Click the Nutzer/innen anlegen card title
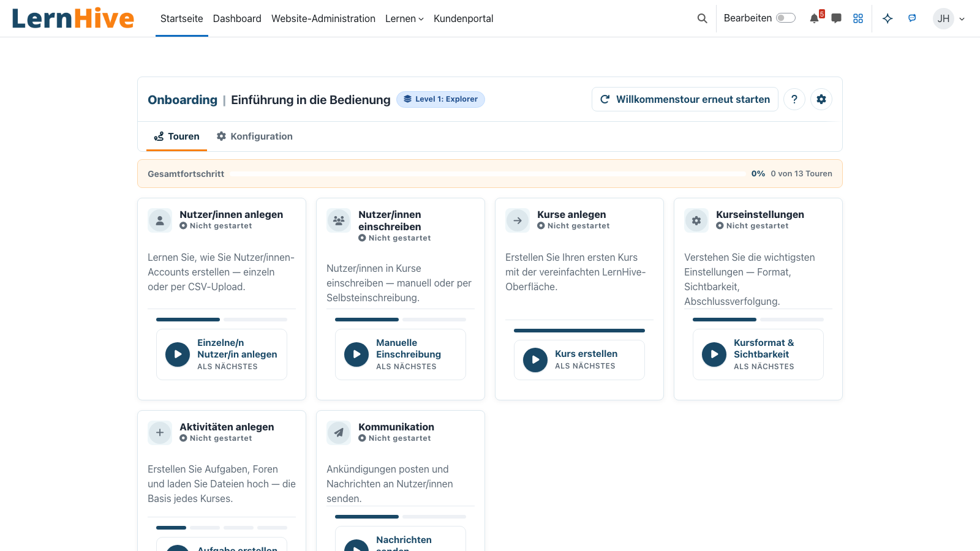 click(x=231, y=214)
